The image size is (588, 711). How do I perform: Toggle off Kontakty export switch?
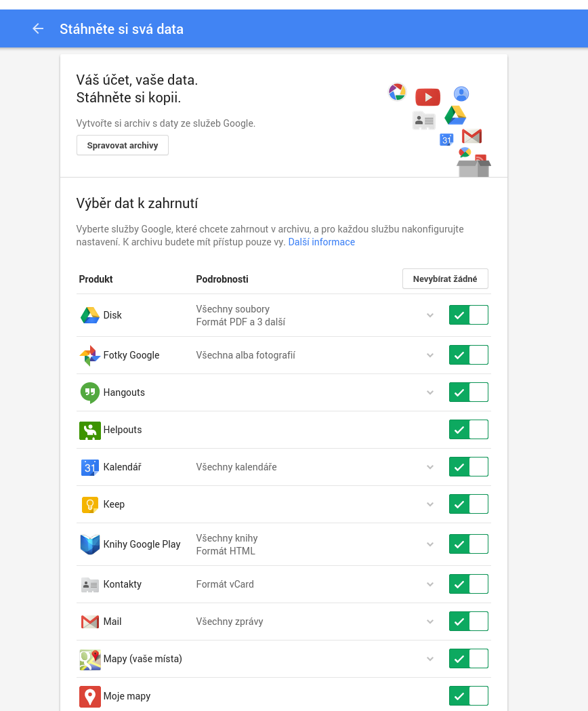pos(468,584)
